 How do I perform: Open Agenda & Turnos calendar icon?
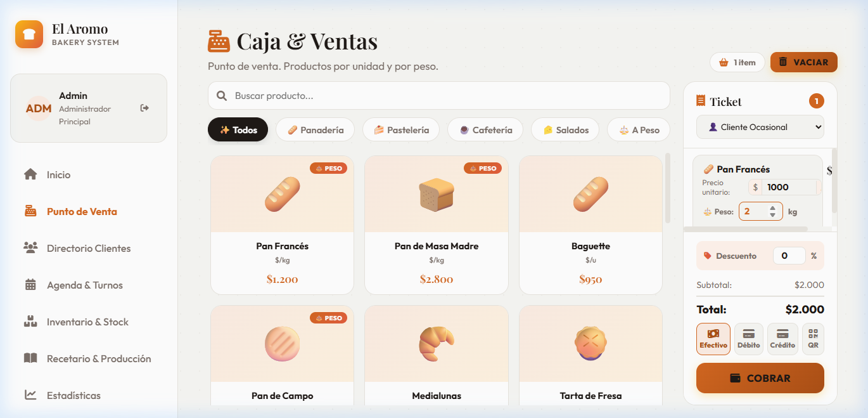click(x=29, y=285)
